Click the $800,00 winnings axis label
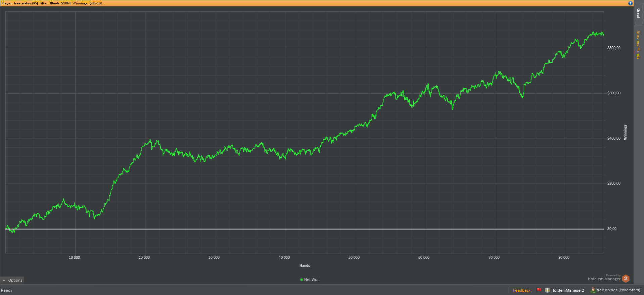The height and width of the screenshot is (295, 644). coord(614,48)
